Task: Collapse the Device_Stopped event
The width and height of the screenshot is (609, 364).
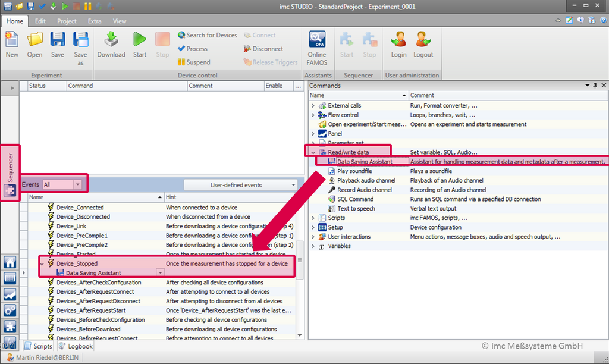Action: [x=42, y=263]
